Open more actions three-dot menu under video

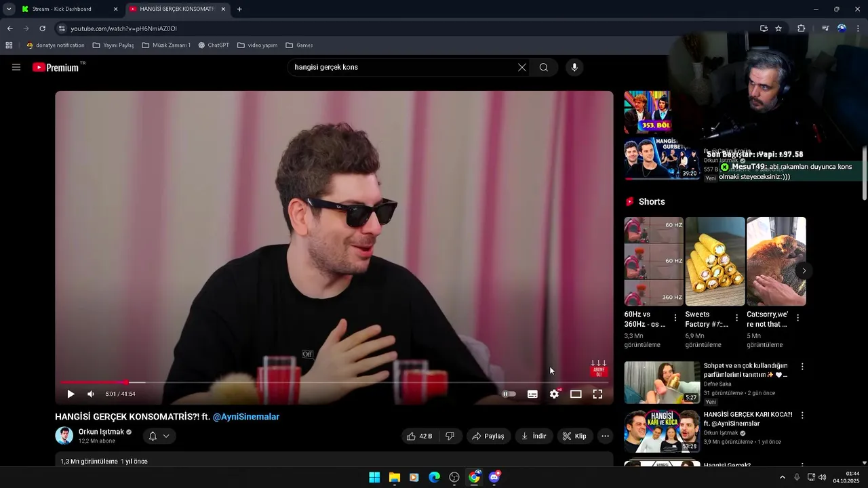[605, 436]
